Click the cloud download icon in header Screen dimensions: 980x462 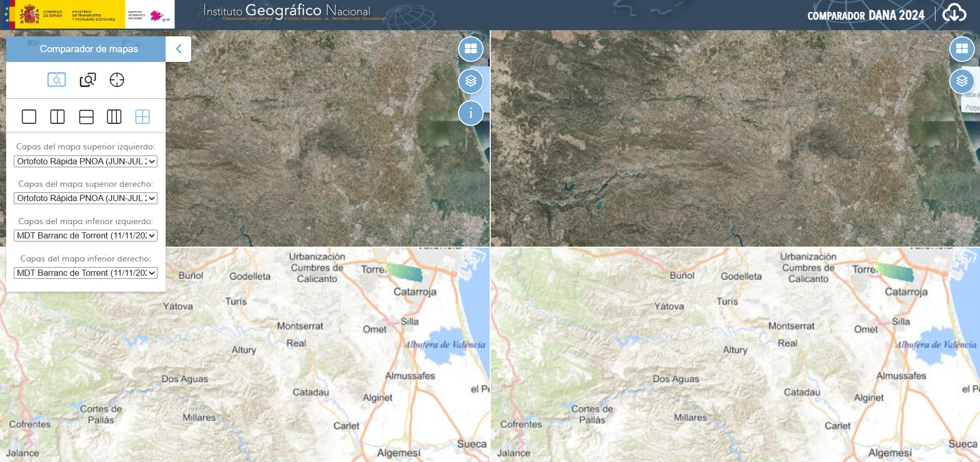pos(954,13)
